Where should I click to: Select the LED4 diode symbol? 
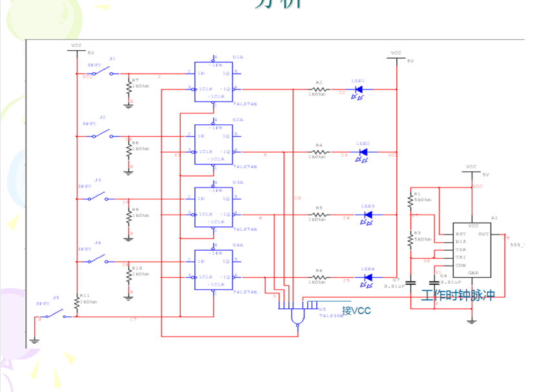coord(368,278)
